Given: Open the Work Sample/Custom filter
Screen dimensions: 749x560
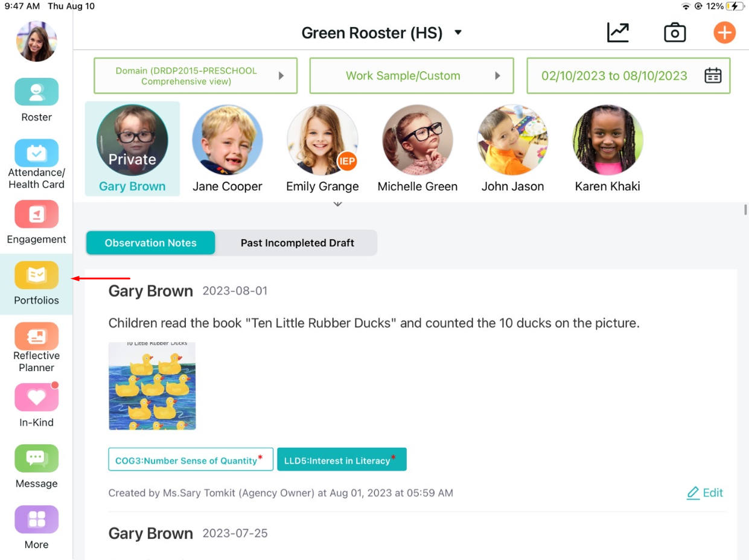Looking at the screenshot, I should [x=412, y=75].
